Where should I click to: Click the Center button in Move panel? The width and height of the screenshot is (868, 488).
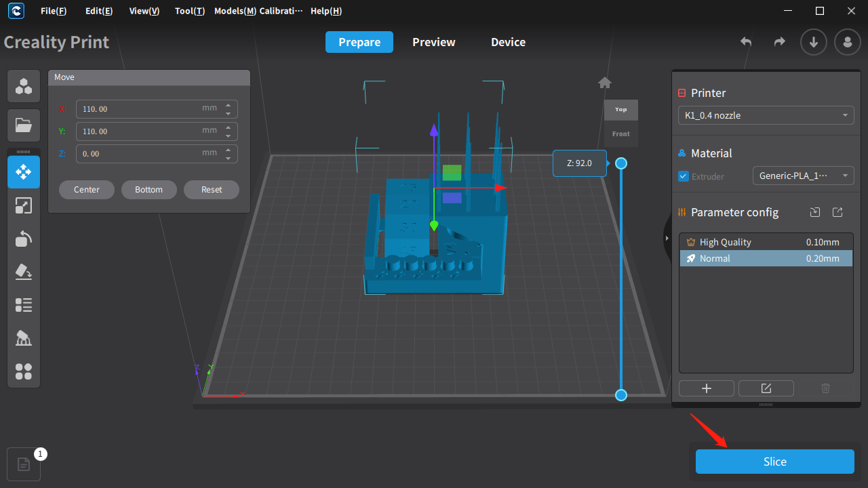(87, 190)
